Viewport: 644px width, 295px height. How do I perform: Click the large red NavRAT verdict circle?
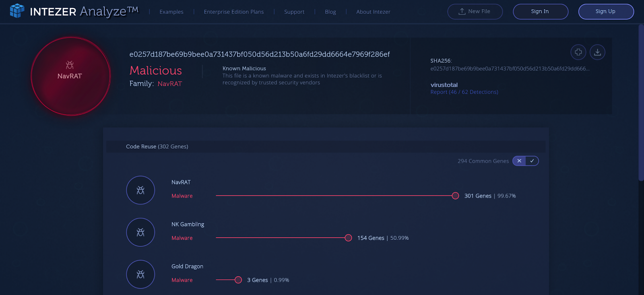click(x=70, y=76)
